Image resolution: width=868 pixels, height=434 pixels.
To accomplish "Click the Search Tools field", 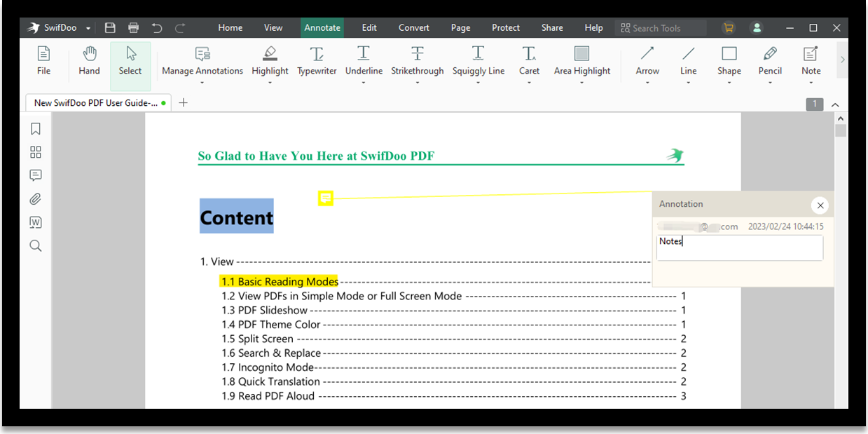I will coord(661,28).
